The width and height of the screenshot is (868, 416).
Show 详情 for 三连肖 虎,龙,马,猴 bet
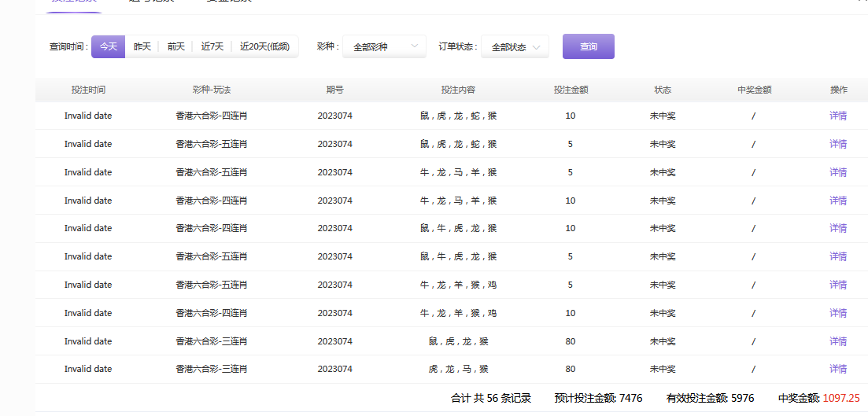pyautogui.click(x=838, y=369)
